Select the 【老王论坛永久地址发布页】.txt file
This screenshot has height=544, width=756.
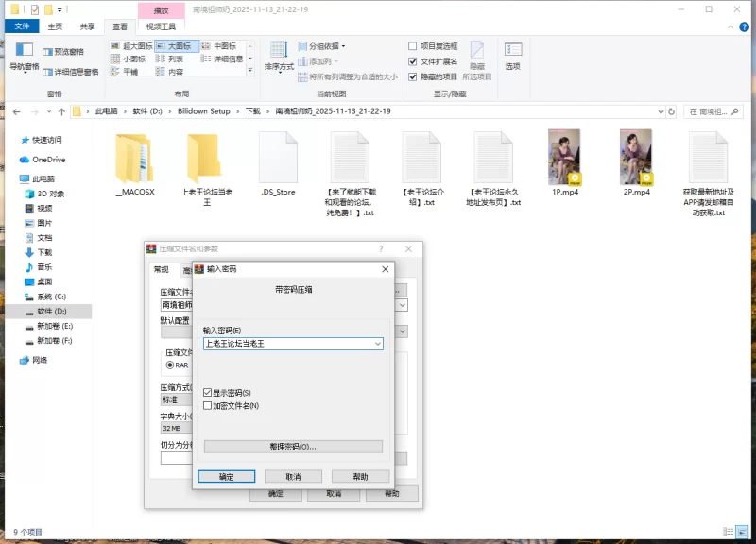(493, 169)
